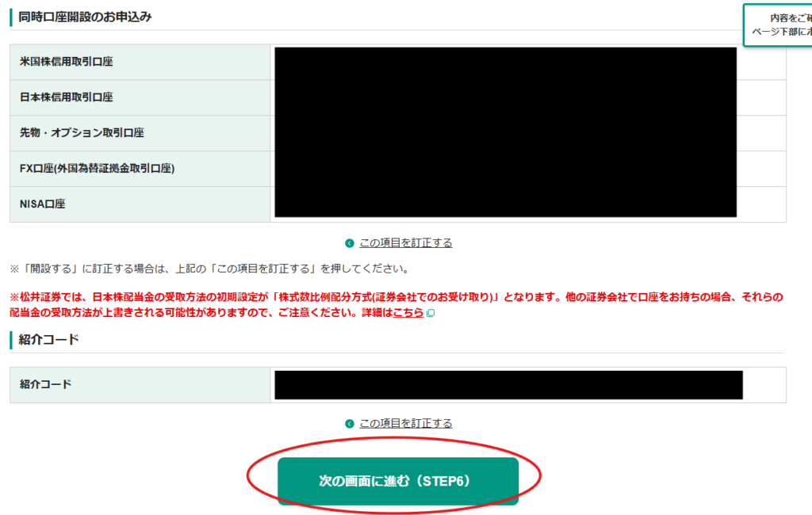Click the 先物・オプション取引口座 row label
Screen dimensions: 812x515
[82, 133]
